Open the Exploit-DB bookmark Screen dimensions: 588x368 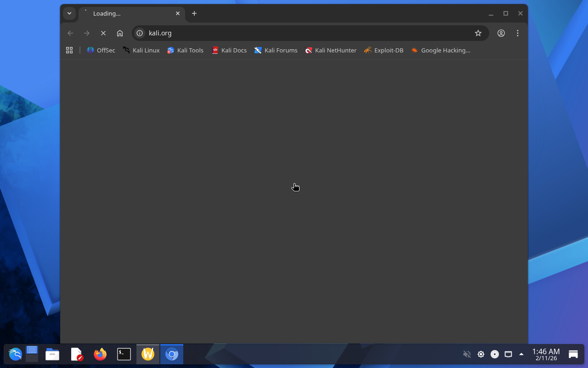[384, 50]
